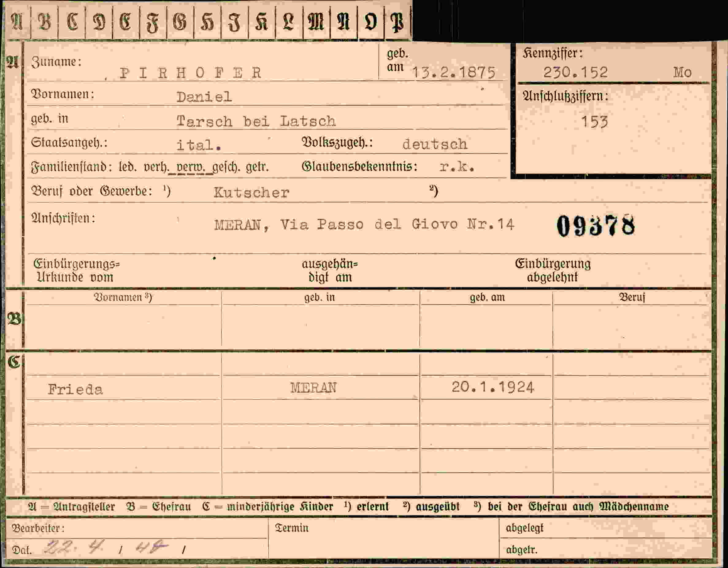Click the typed surname PIRHOFER

(x=191, y=73)
